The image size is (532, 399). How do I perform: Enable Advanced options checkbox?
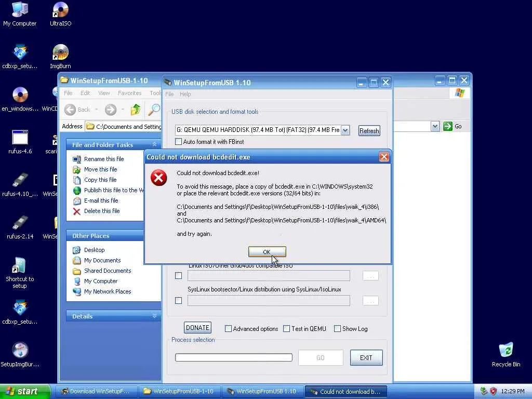[x=229, y=329]
